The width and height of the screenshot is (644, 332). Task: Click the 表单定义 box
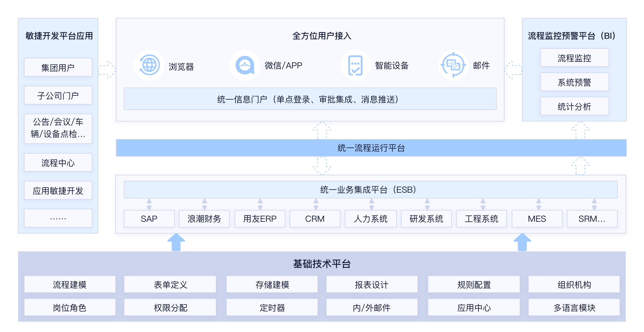(170, 284)
